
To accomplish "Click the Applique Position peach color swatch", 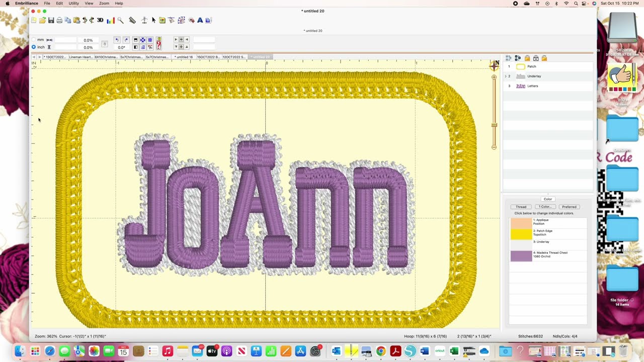I will [x=521, y=223].
